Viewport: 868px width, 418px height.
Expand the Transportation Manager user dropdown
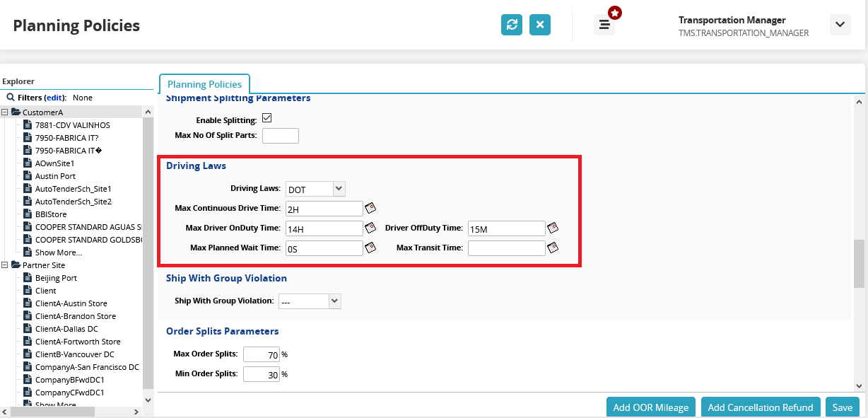(x=840, y=25)
